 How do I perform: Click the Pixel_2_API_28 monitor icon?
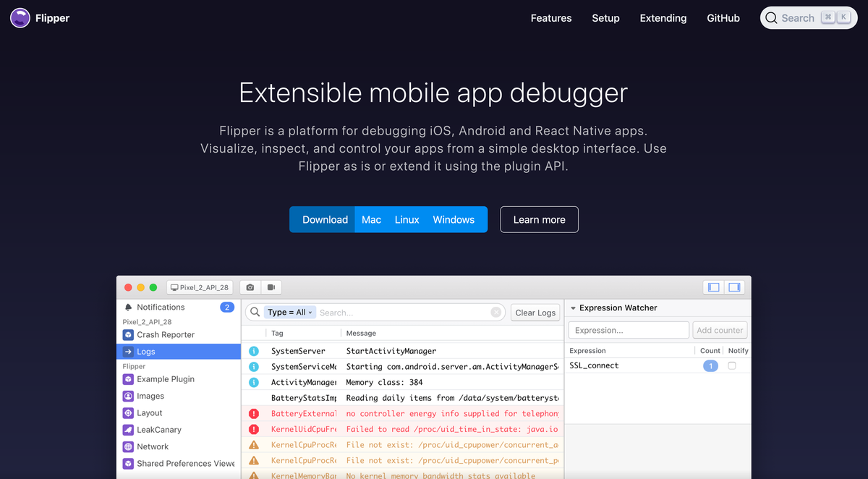[x=174, y=287]
